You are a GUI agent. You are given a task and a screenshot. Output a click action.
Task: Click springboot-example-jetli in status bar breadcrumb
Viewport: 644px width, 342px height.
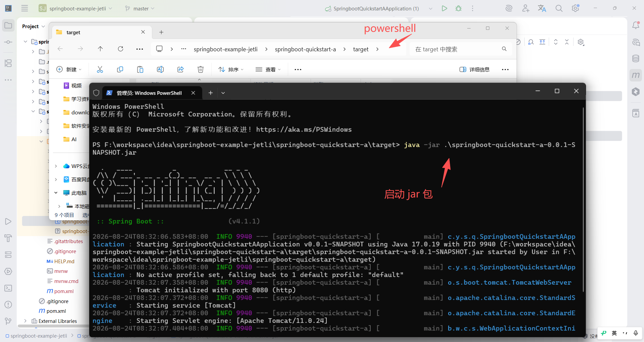[x=36, y=336]
